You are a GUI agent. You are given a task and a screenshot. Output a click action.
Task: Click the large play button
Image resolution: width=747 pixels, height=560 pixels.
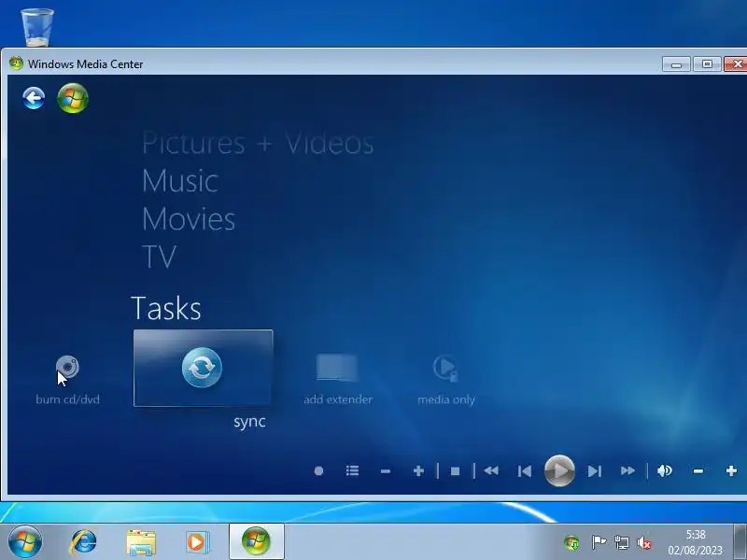pos(559,470)
